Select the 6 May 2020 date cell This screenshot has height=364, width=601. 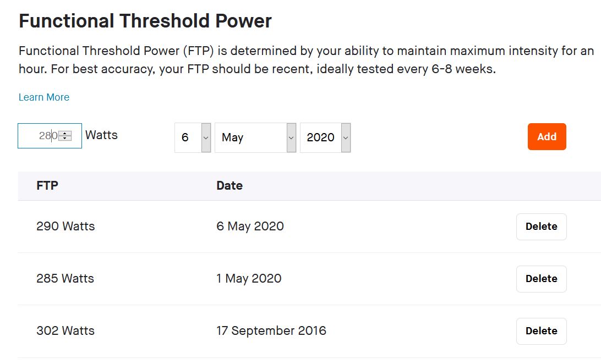point(250,227)
